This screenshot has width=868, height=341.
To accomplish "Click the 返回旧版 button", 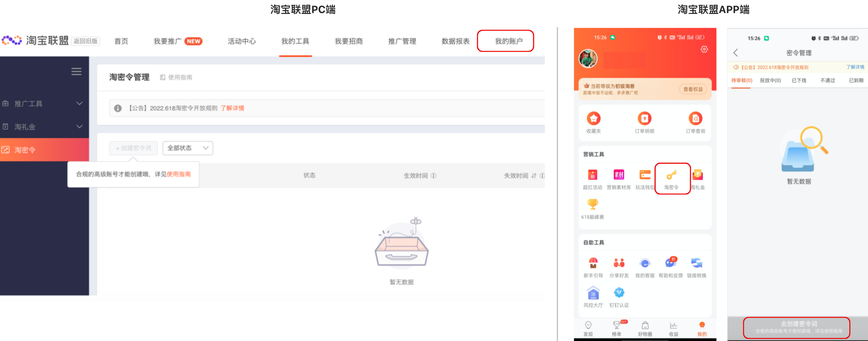I will pos(86,41).
